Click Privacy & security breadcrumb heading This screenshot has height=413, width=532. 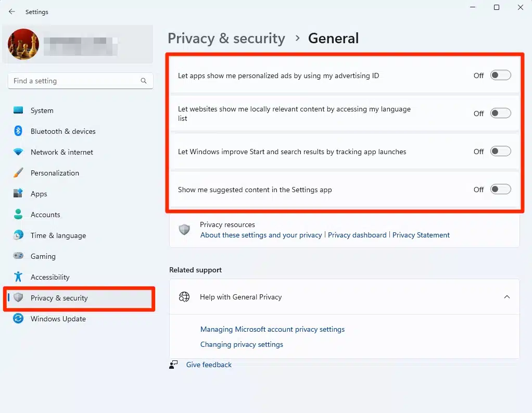[226, 39]
